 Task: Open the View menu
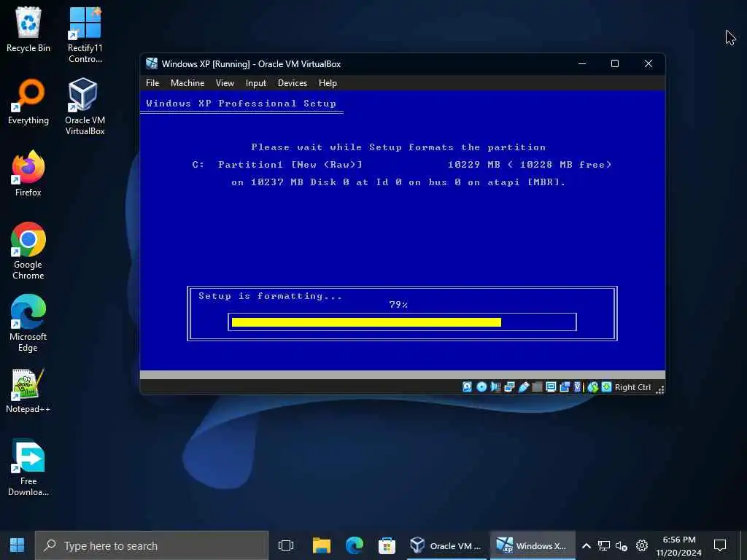point(225,83)
